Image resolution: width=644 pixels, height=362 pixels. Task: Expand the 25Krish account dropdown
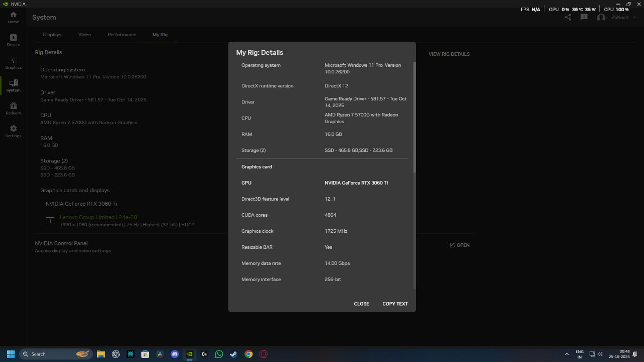pos(634,18)
